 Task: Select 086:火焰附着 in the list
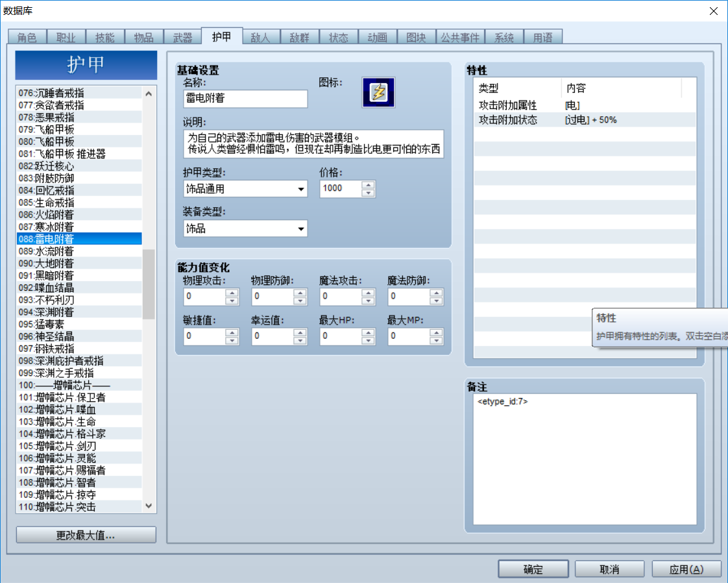pyautogui.click(x=79, y=215)
